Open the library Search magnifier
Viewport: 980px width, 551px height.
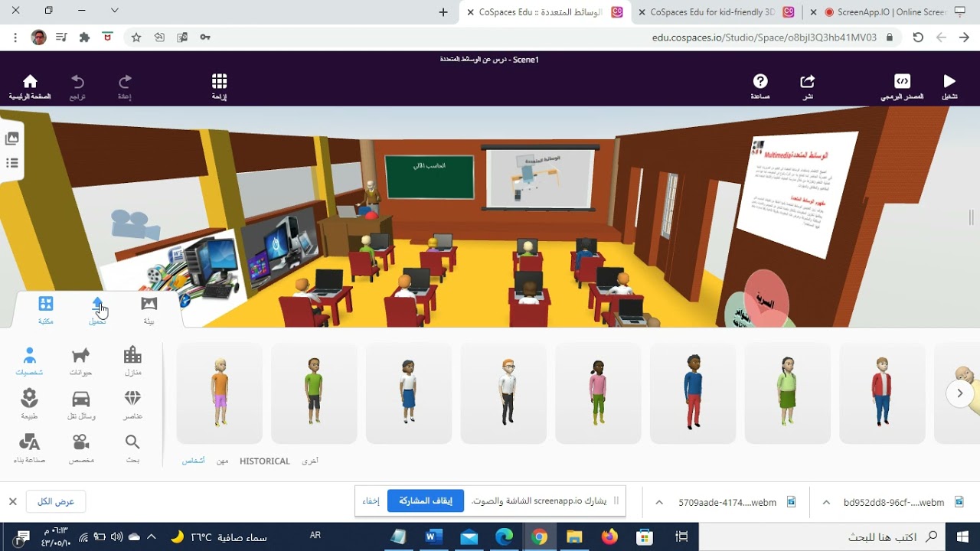[132, 448]
